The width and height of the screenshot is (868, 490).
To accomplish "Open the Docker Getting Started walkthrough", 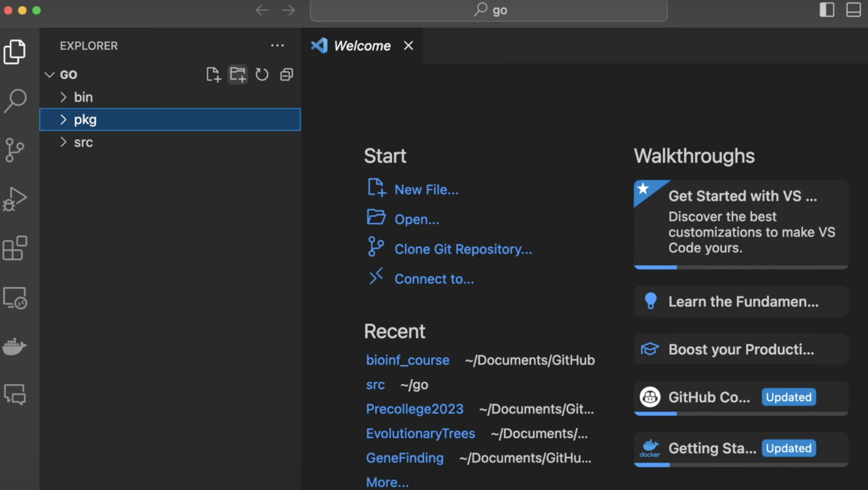I will [741, 449].
